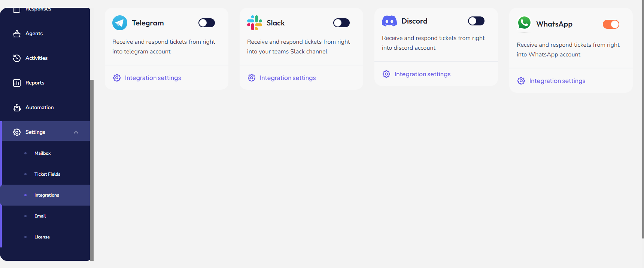
Task: Click the Responses sidebar icon
Action: (x=17, y=10)
